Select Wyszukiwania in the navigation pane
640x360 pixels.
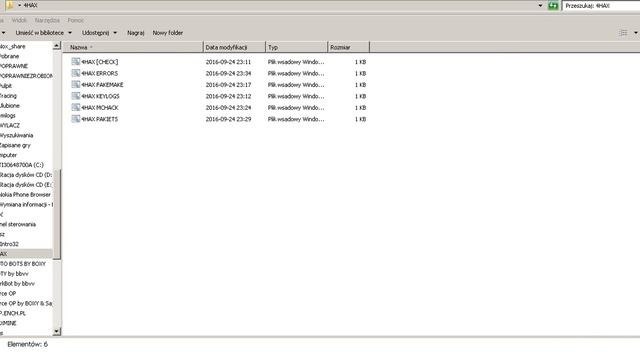(16, 135)
